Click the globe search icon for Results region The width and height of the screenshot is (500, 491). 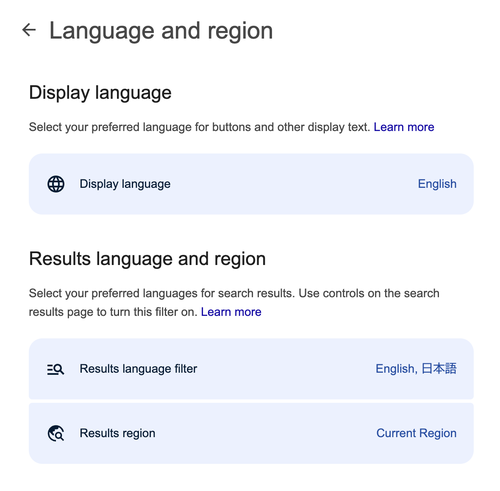56,433
